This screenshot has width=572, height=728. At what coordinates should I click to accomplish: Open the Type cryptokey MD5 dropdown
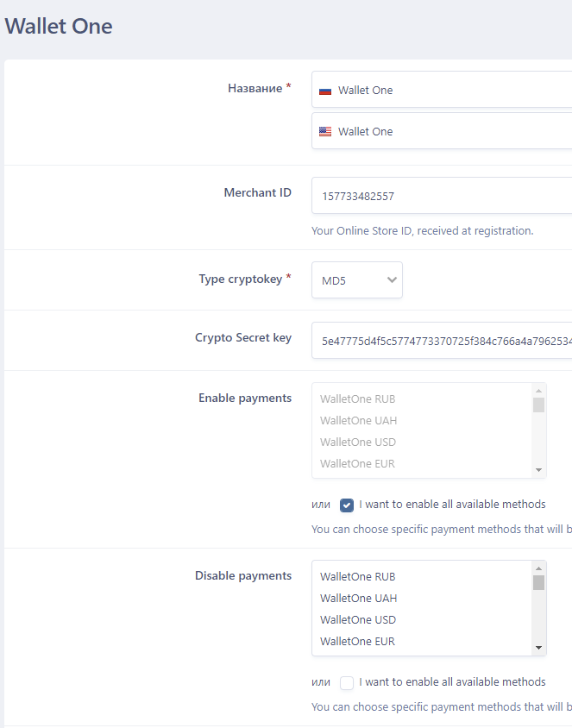coord(356,280)
